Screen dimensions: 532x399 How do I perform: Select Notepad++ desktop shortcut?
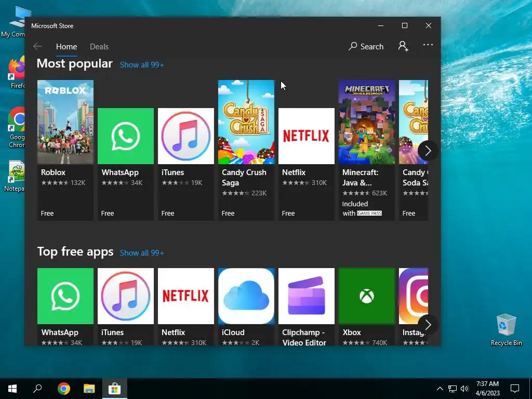pos(13,176)
